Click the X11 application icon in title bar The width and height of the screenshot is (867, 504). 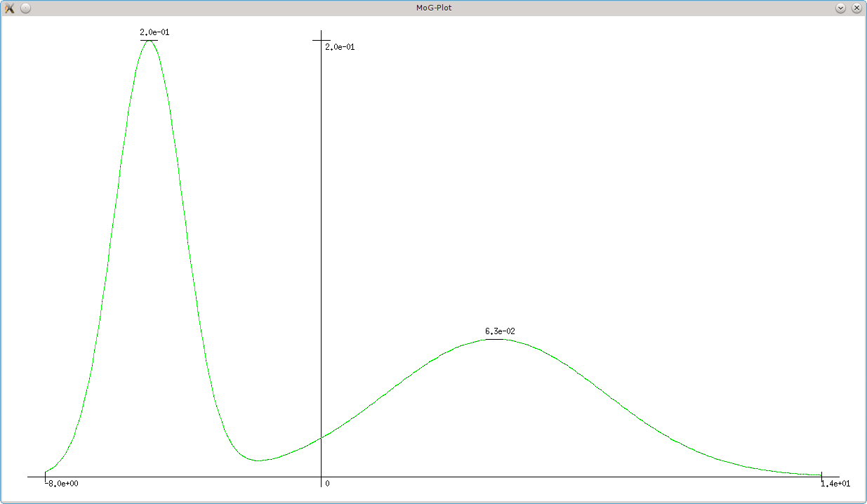[10, 8]
